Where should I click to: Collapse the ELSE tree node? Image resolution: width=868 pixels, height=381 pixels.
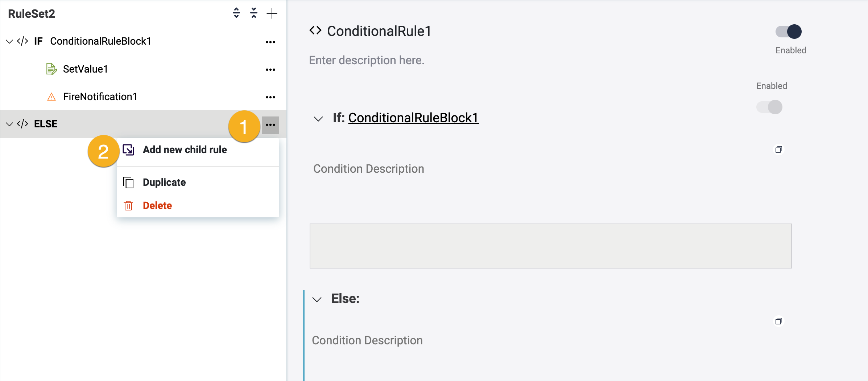(x=10, y=124)
